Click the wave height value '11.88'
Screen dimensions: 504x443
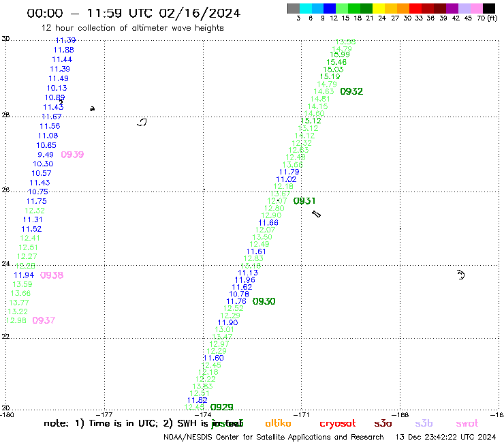[x=63, y=50]
